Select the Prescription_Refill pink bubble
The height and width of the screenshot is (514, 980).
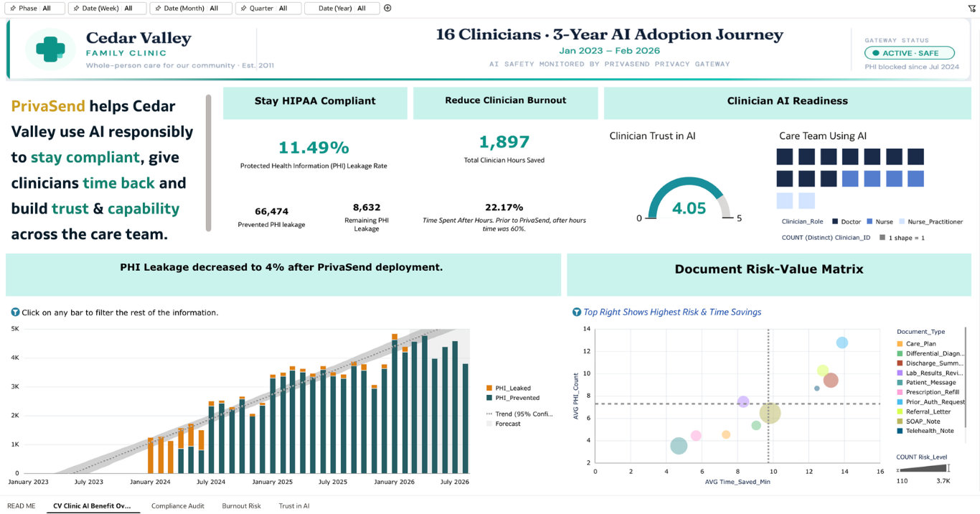click(x=696, y=436)
